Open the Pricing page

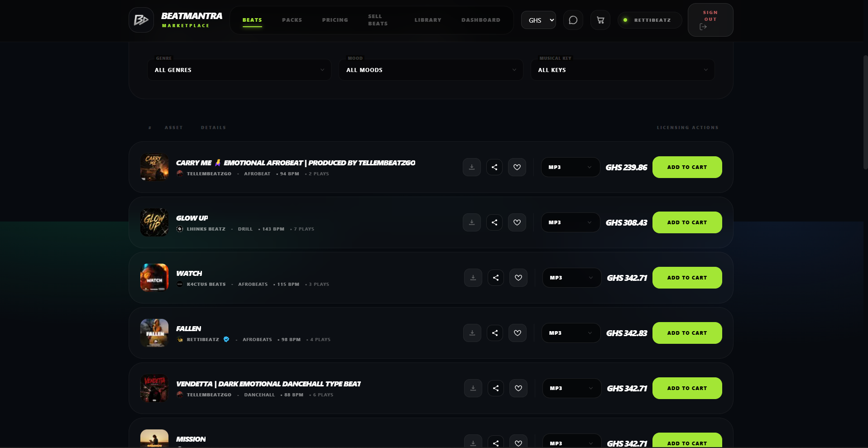(335, 20)
